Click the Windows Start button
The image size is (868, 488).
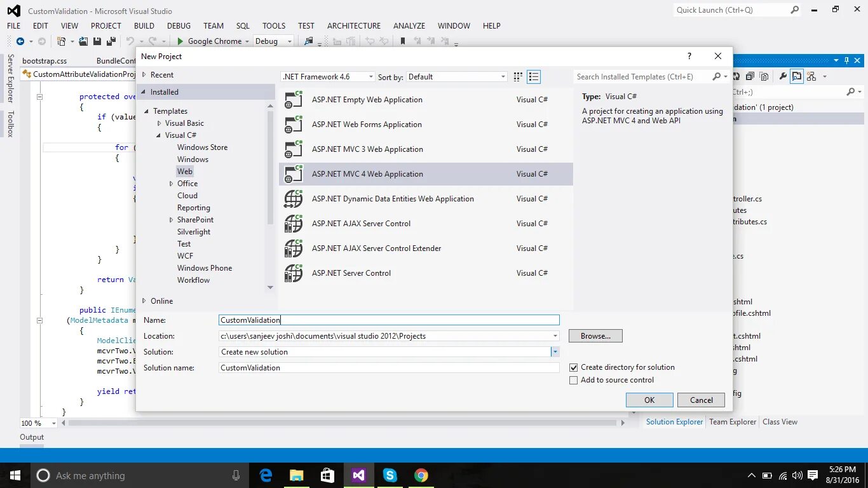pyautogui.click(x=15, y=475)
